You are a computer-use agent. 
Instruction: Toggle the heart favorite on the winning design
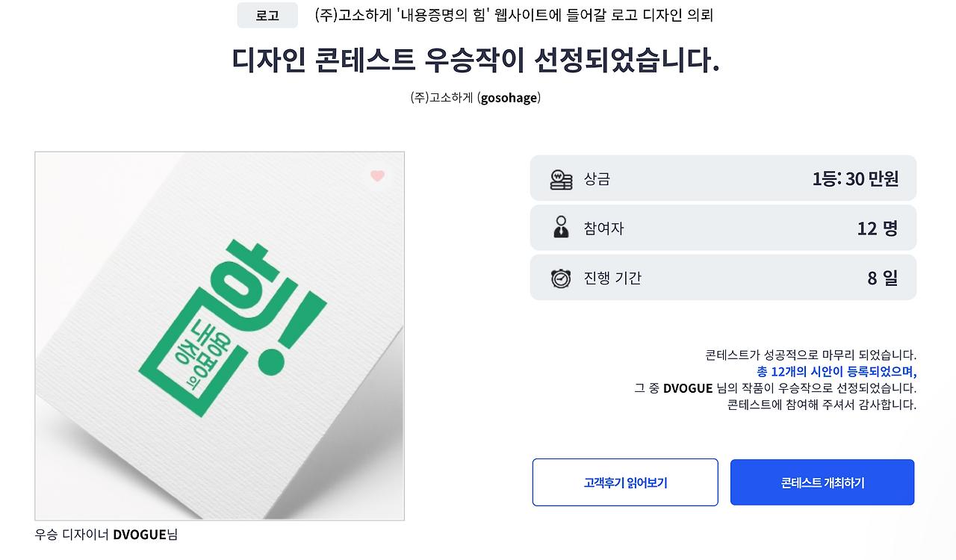point(377,176)
